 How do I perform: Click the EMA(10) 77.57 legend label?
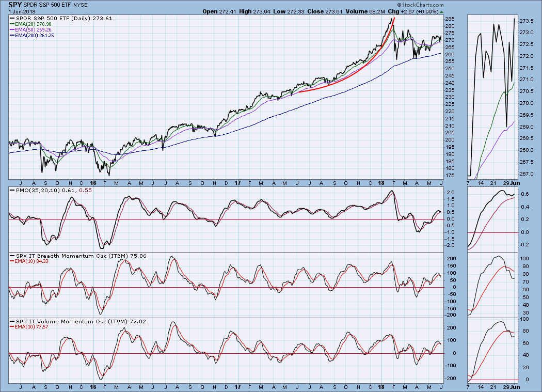[31, 326]
